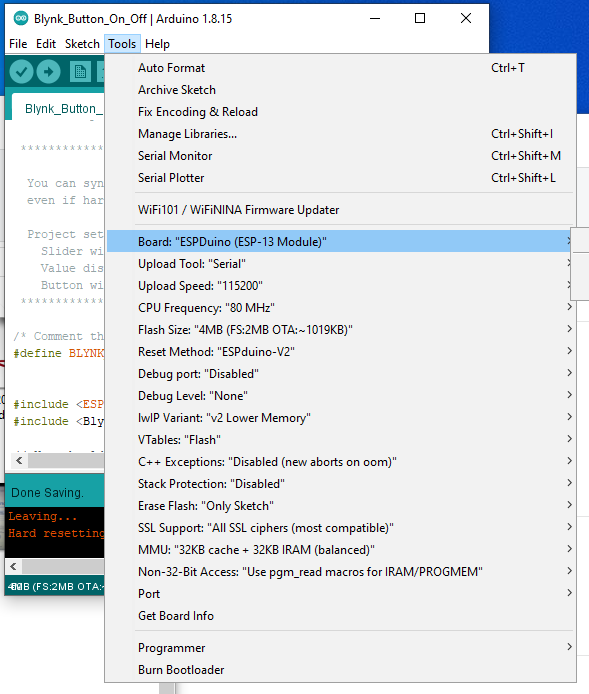Expand the Programmer submenu
The width and height of the screenshot is (589, 694).
(x=341, y=648)
